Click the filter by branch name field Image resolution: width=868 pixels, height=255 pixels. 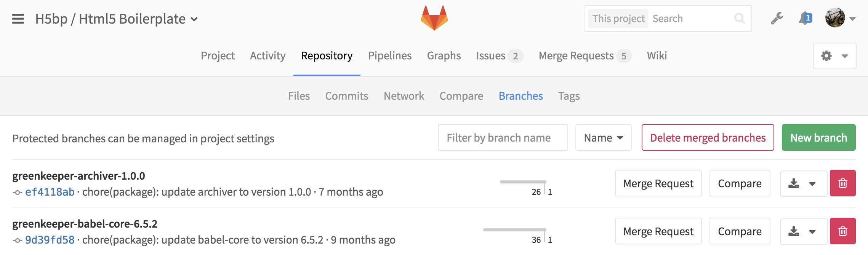[x=503, y=137]
